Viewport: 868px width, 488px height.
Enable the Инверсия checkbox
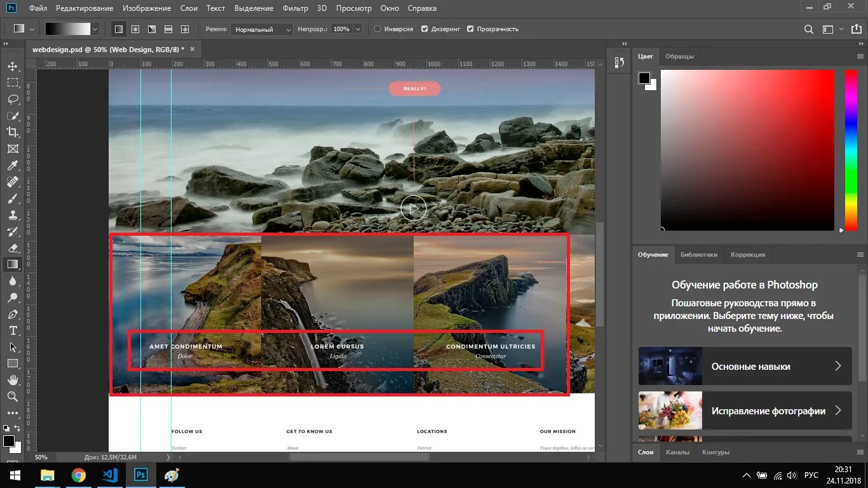point(377,29)
